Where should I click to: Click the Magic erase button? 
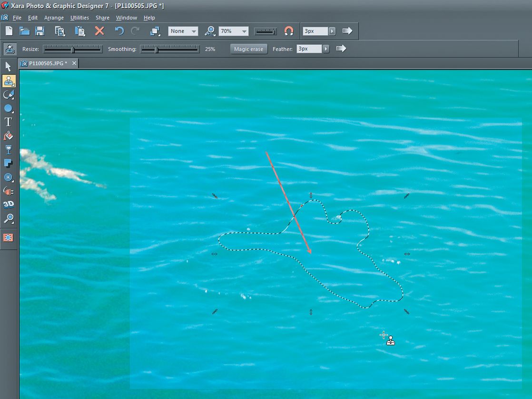pyautogui.click(x=249, y=49)
